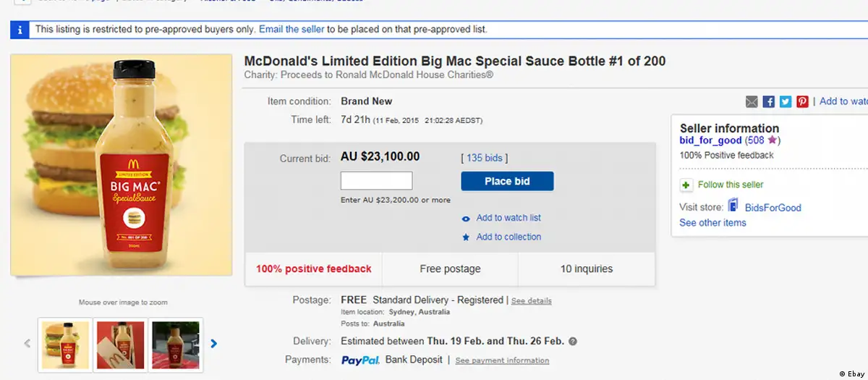Open Postage See details link
868x380 pixels.
[531, 301]
